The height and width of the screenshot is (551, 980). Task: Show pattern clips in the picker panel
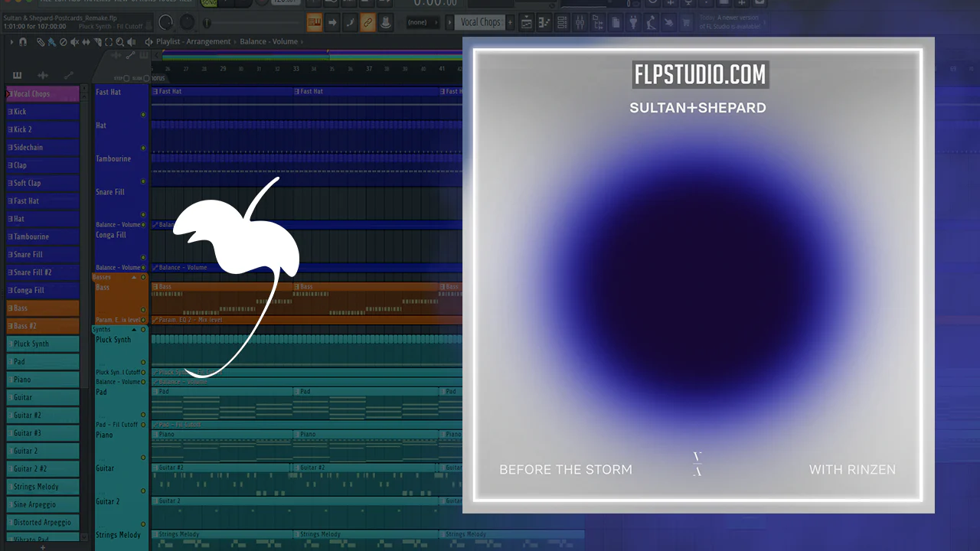click(x=18, y=75)
